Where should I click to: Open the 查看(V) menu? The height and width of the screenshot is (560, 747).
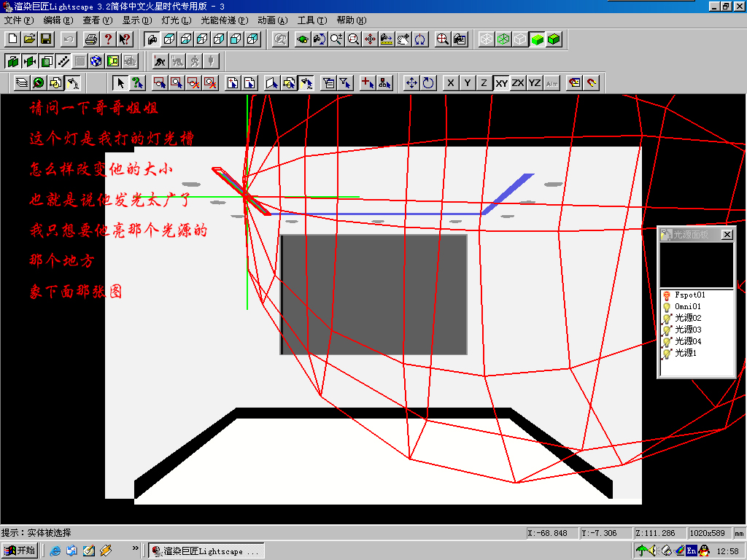[98, 20]
